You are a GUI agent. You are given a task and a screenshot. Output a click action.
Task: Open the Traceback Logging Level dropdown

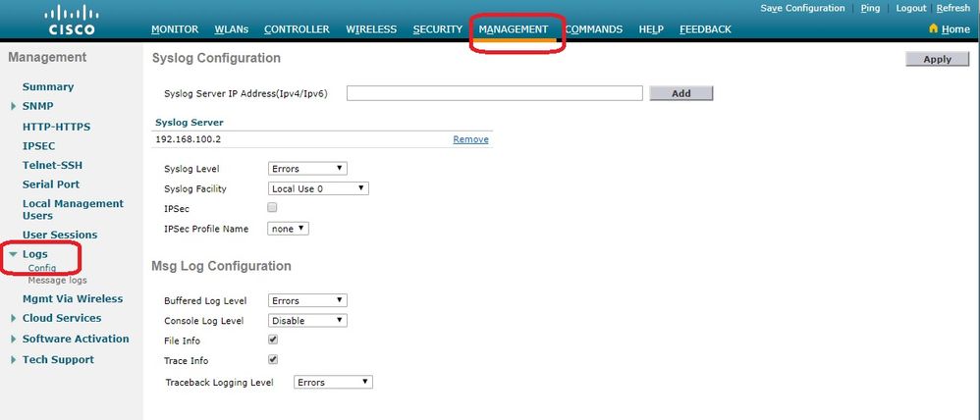333,383
